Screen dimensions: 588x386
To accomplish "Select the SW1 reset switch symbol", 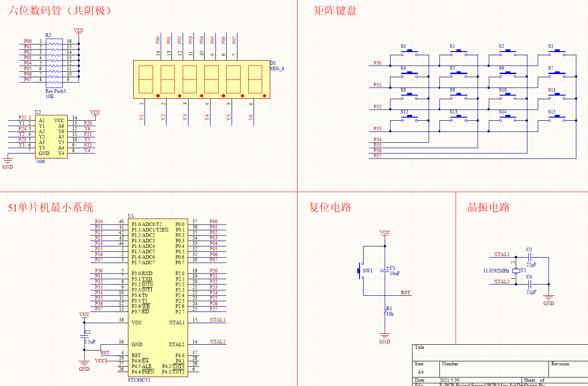I will point(360,271).
